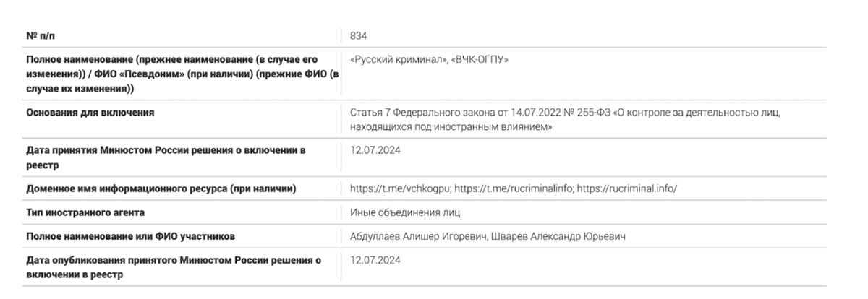Click the «Доменное имя информационного ресурса» label
Image resolution: width=868 pixels, height=299 pixels.
pyautogui.click(x=161, y=188)
